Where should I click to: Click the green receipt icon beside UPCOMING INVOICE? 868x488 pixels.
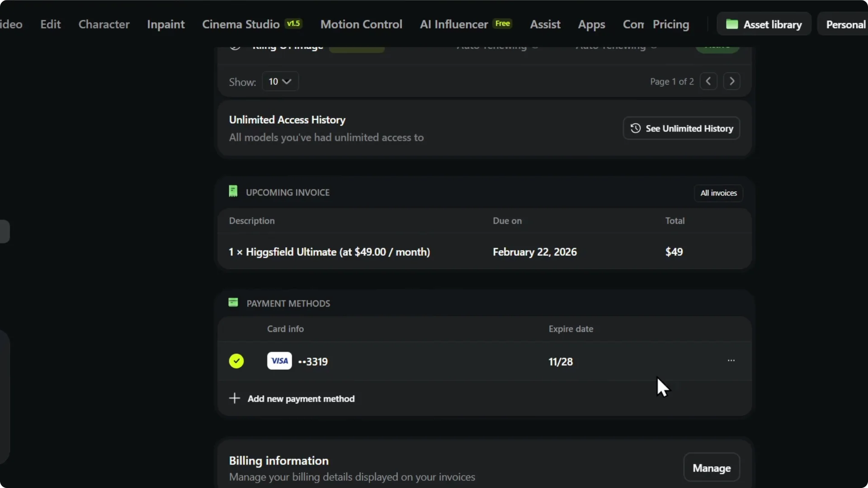pyautogui.click(x=233, y=191)
